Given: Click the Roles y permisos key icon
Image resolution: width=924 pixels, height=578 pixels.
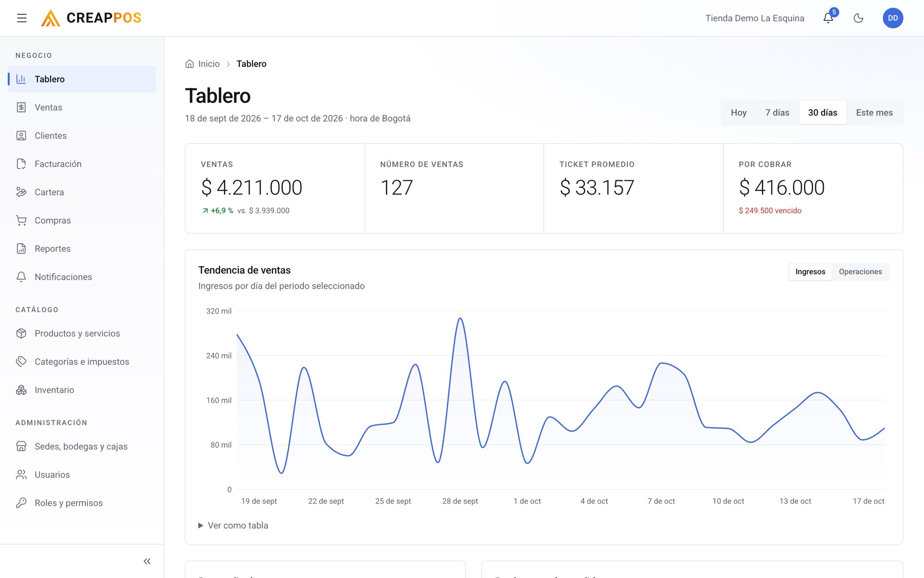Looking at the screenshot, I should (21, 503).
